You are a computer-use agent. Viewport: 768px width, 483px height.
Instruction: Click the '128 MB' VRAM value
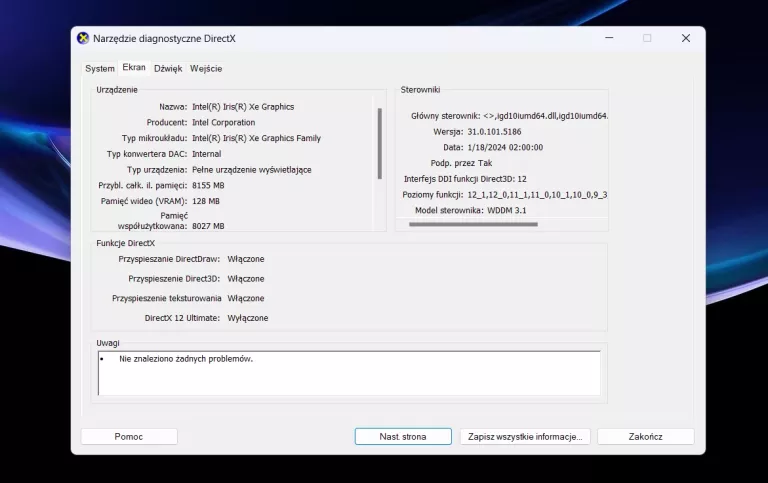[206, 201]
